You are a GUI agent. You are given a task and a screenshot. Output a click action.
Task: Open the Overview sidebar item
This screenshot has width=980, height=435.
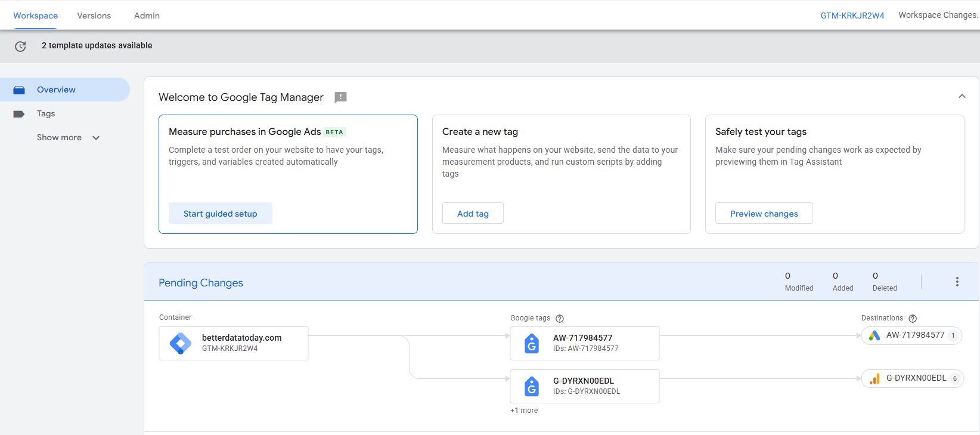[x=64, y=90]
